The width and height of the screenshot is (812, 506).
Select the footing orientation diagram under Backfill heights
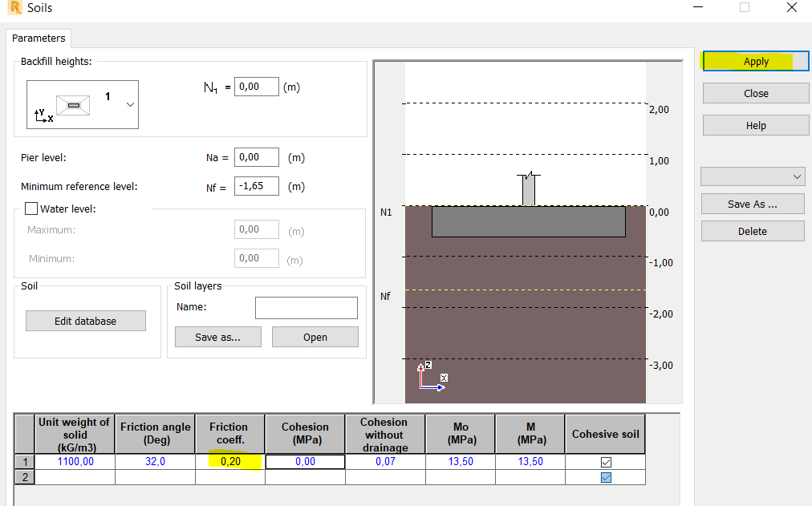pos(72,105)
